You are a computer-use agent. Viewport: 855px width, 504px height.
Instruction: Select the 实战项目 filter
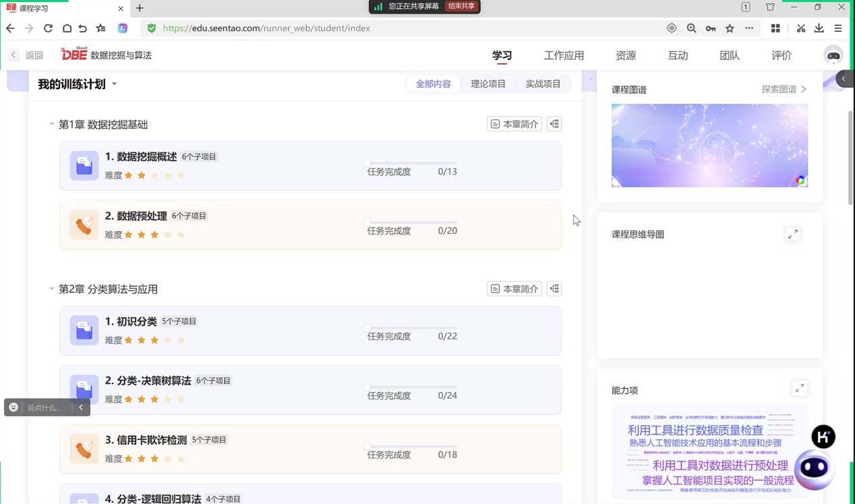(x=543, y=84)
